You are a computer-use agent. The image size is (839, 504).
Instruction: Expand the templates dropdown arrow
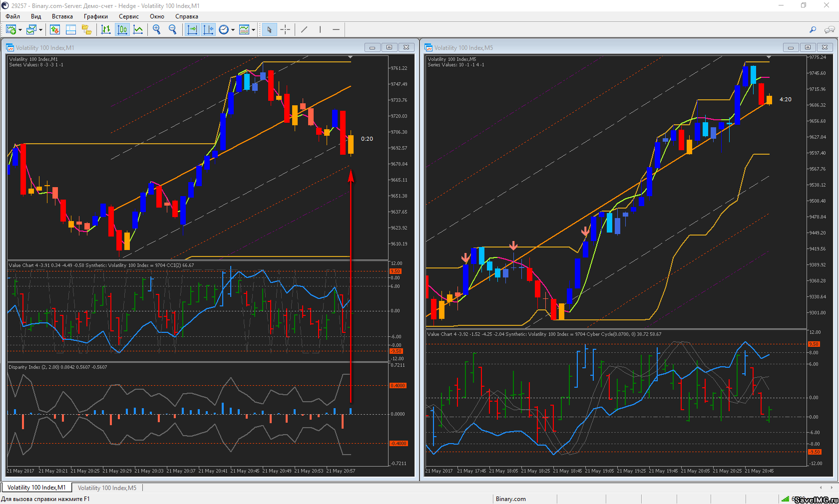[253, 30]
